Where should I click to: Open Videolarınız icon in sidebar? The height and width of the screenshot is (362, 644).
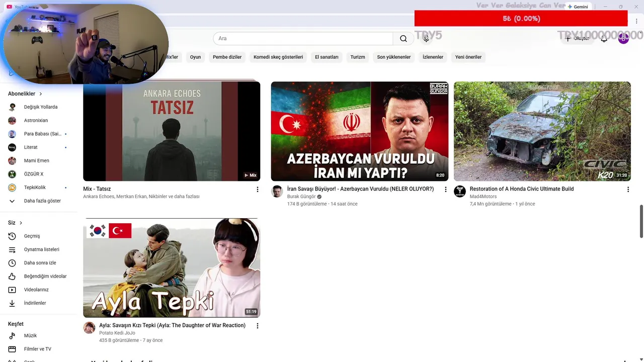pos(12,290)
